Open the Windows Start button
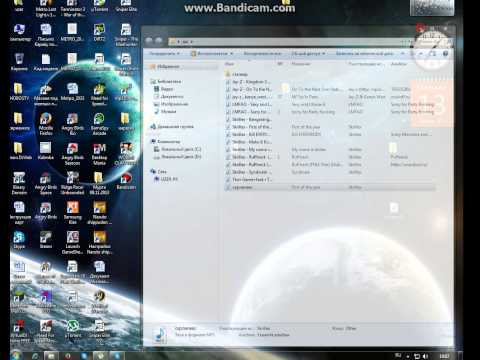 pyautogui.click(x=15, y=355)
